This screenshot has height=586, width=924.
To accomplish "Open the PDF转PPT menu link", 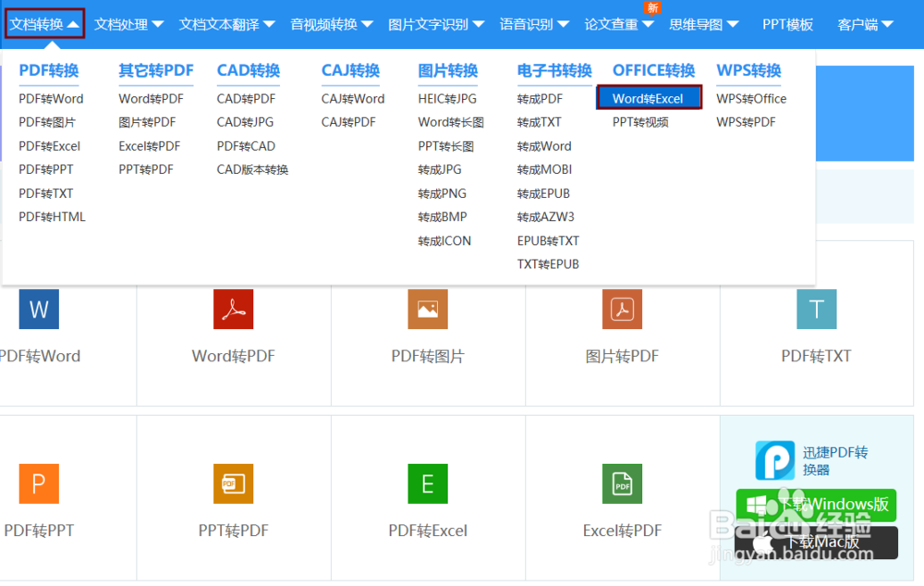I will (46, 170).
